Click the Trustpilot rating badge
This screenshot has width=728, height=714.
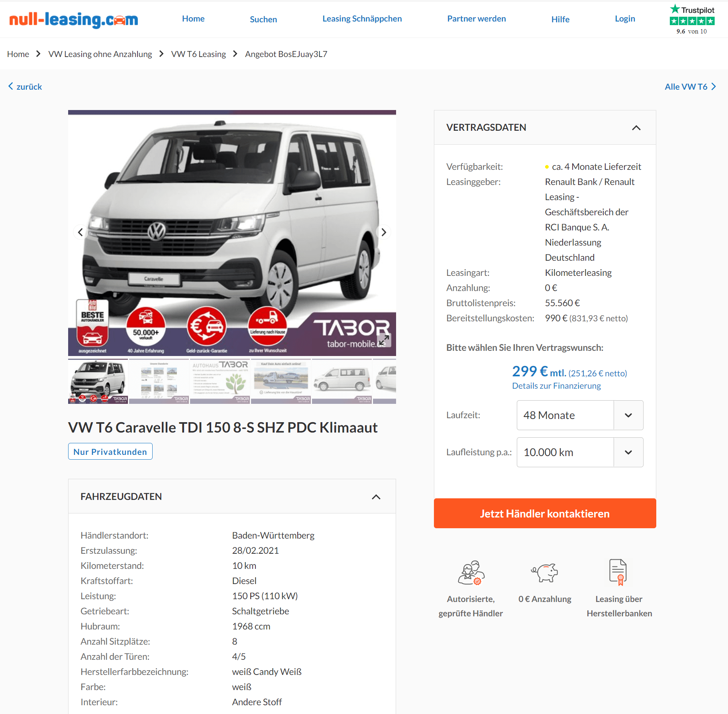692,20
